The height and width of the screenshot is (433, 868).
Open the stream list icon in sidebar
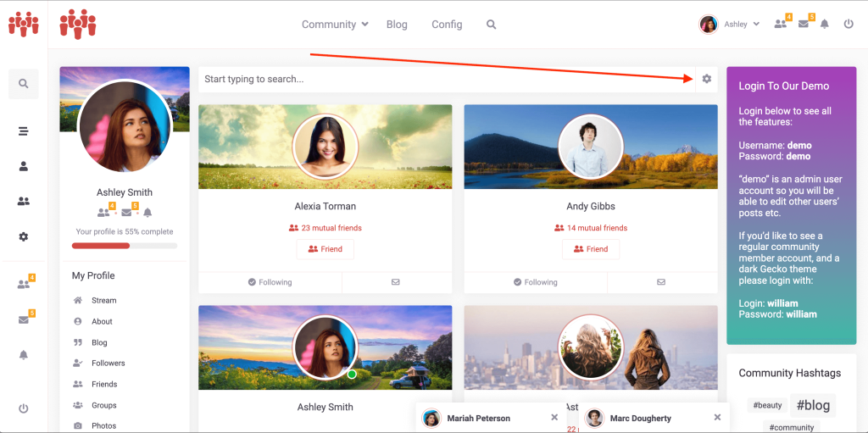click(x=23, y=131)
